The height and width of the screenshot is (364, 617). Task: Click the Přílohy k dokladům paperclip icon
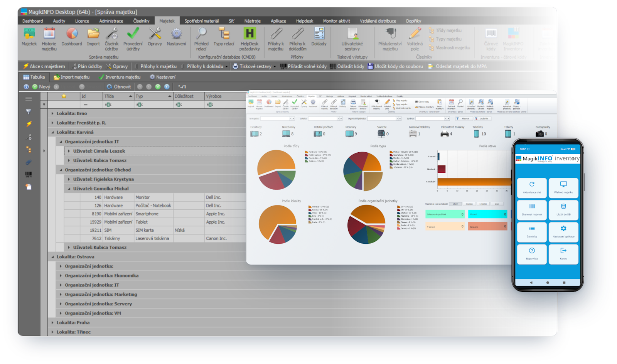click(297, 34)
